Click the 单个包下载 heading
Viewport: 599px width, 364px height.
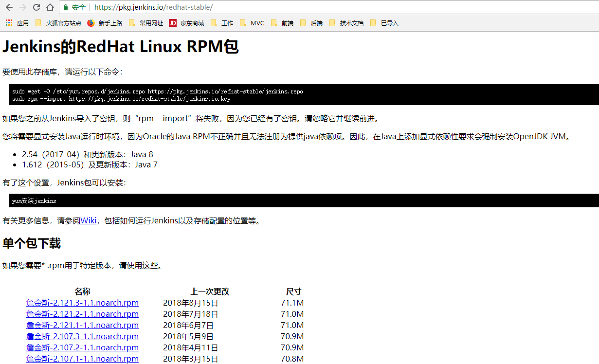pyautogui.click(x=32, y=243)
